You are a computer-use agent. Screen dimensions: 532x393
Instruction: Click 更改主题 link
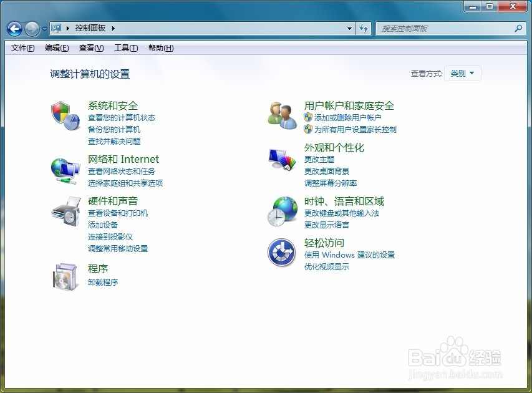(x=319, y=160)
